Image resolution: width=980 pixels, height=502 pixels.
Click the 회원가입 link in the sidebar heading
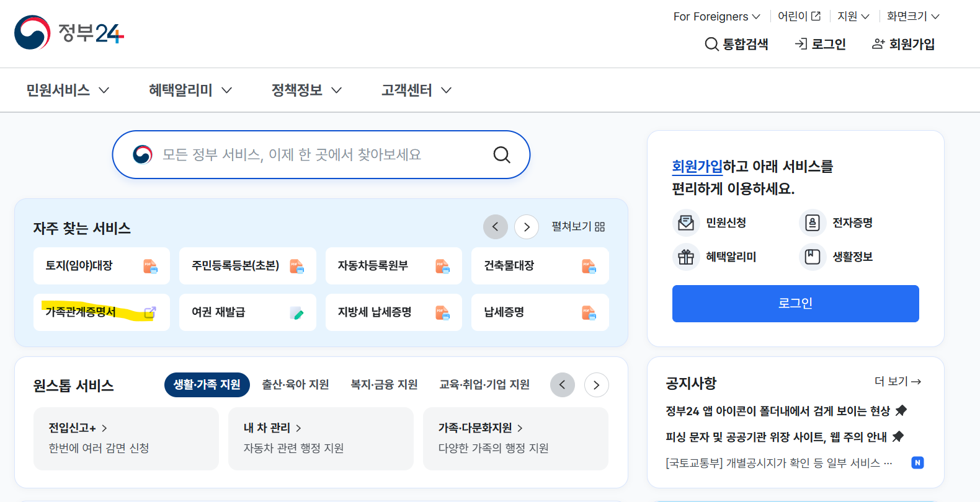[x=697, y=167]
